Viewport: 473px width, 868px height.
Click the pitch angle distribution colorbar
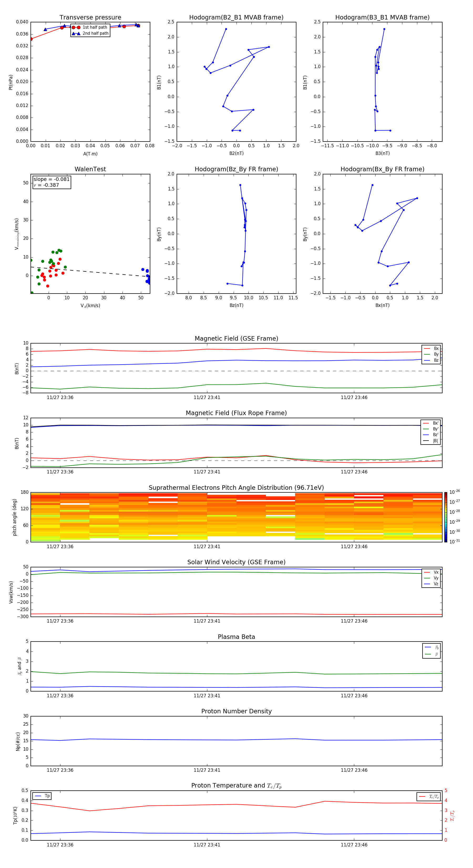(x=446, y=517)
